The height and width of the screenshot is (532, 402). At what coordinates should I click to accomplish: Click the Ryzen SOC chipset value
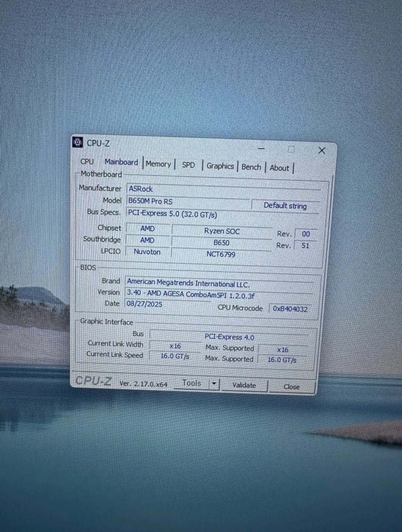point(222,231)
